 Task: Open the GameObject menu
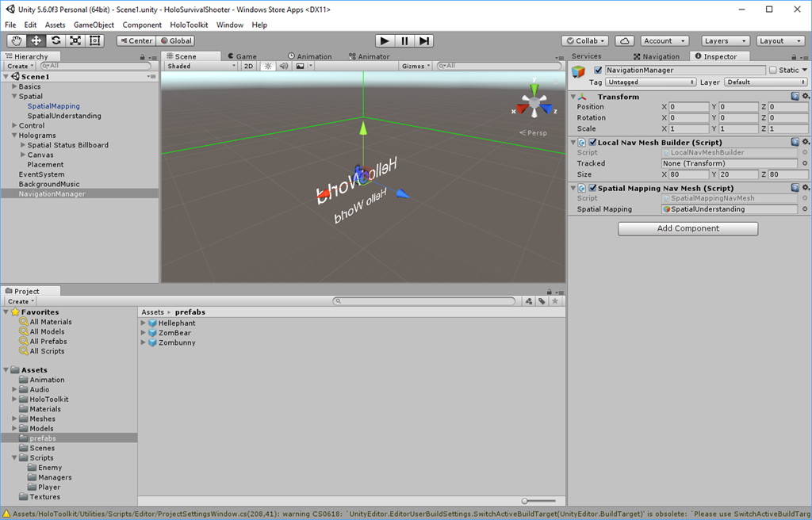(94, 25)
